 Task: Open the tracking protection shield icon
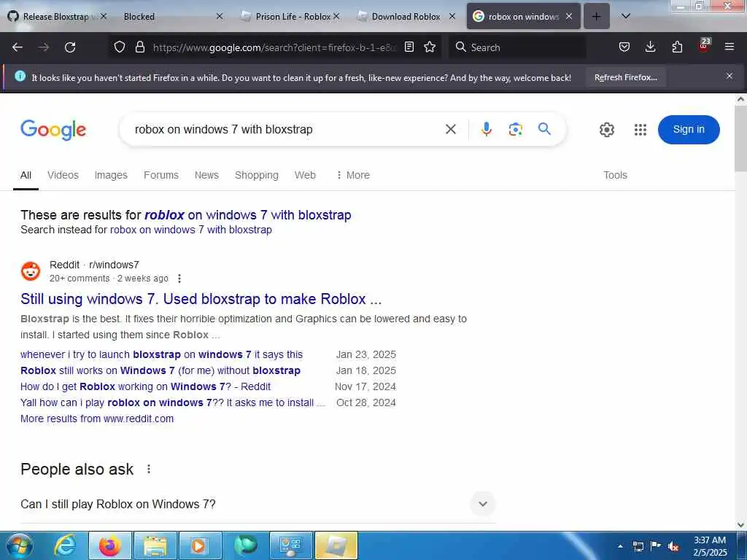[120, 47]
